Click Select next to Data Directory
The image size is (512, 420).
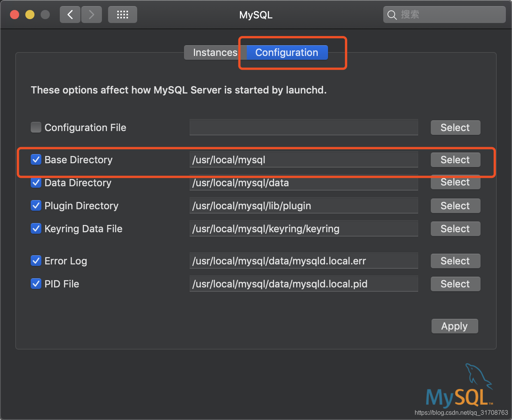455,182
